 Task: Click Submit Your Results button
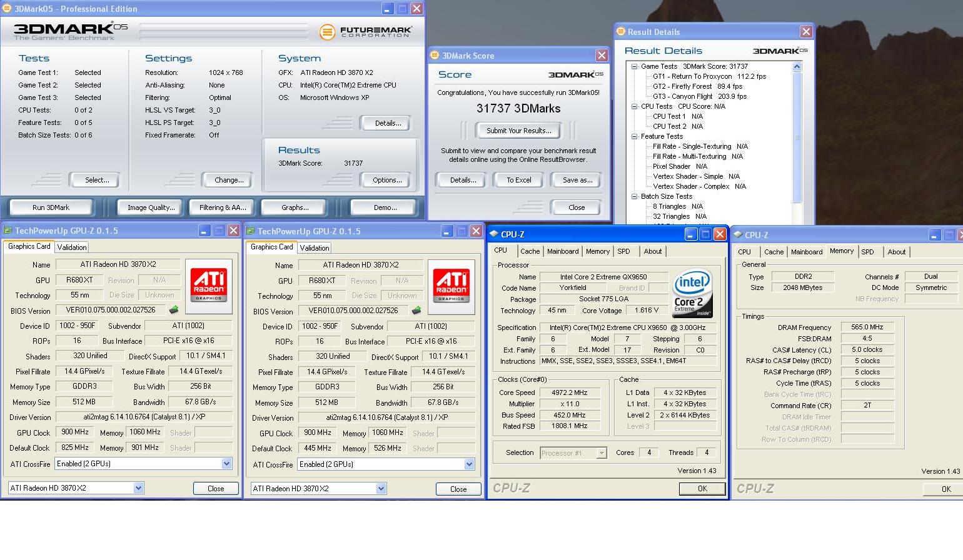(x=518, y=131)
